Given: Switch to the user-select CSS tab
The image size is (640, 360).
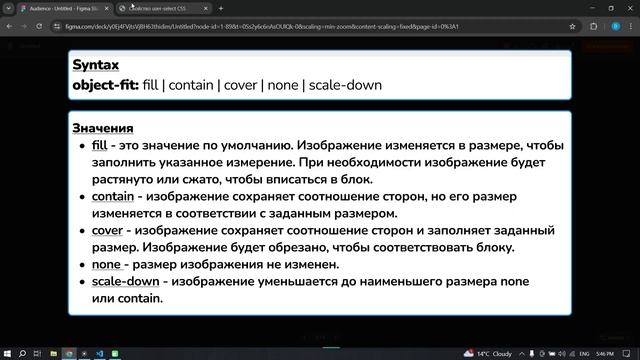Looking at the screenshot, I should [163, 8].
